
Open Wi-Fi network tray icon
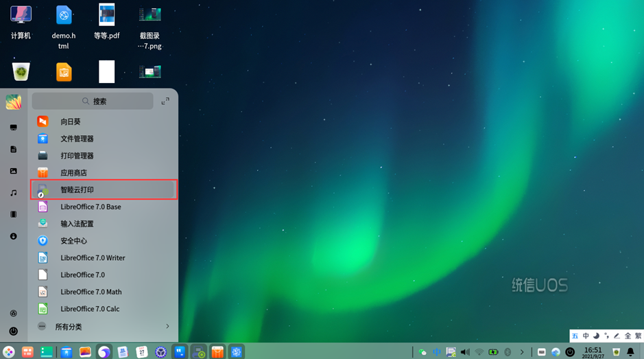pyautogui.click(x=479, y=352)
